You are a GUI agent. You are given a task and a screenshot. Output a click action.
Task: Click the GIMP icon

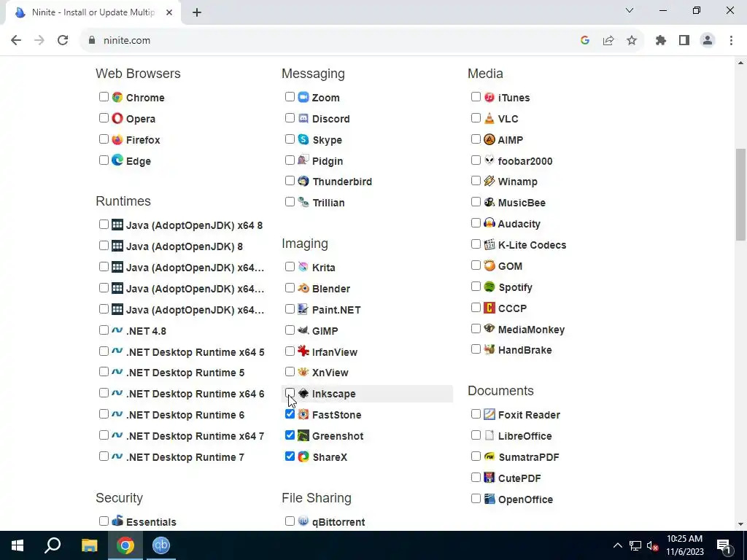[x=303, y=330]
